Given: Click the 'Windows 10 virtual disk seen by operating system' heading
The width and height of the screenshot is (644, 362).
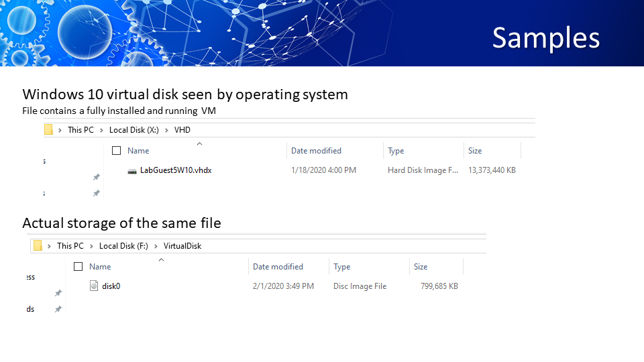Looking at the screenshot, I should coord(185,95).
